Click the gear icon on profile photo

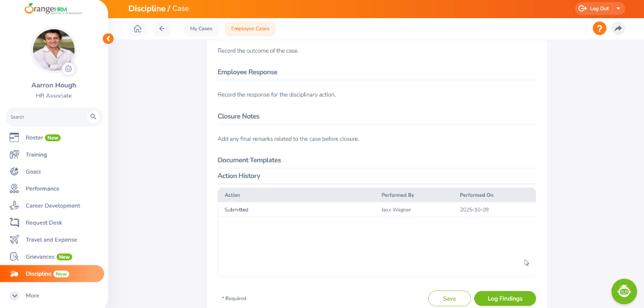click(x=69, y=69)
